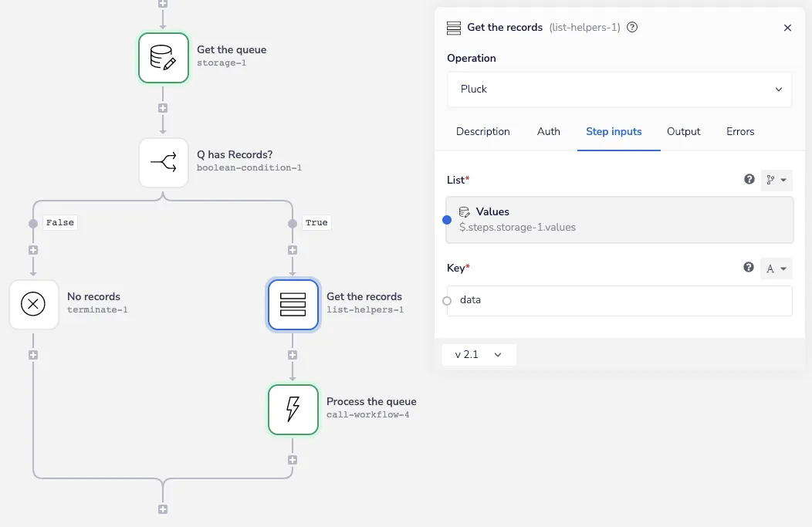Click the terminate-1 step id text
Screen dimensions: 812x527
(x=97, y=309)
